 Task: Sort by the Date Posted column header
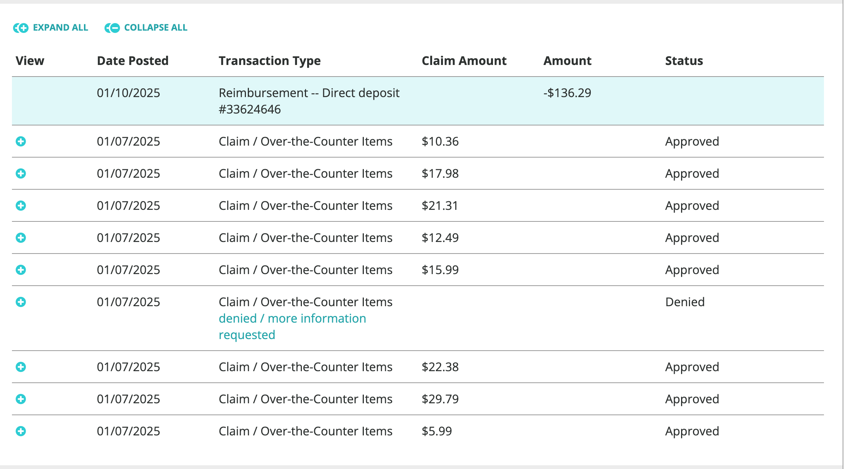[x=132, y=60]
